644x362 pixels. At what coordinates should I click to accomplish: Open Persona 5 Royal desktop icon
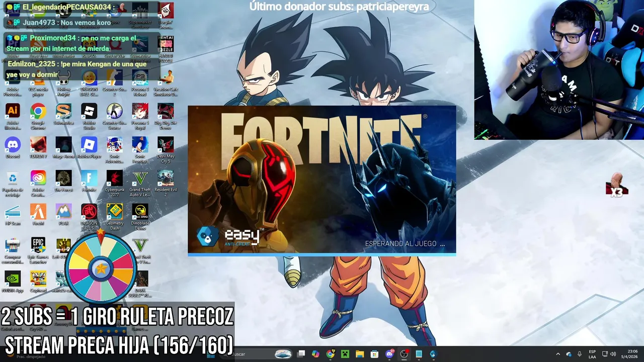pyautogui.click(x=140, y=116)
